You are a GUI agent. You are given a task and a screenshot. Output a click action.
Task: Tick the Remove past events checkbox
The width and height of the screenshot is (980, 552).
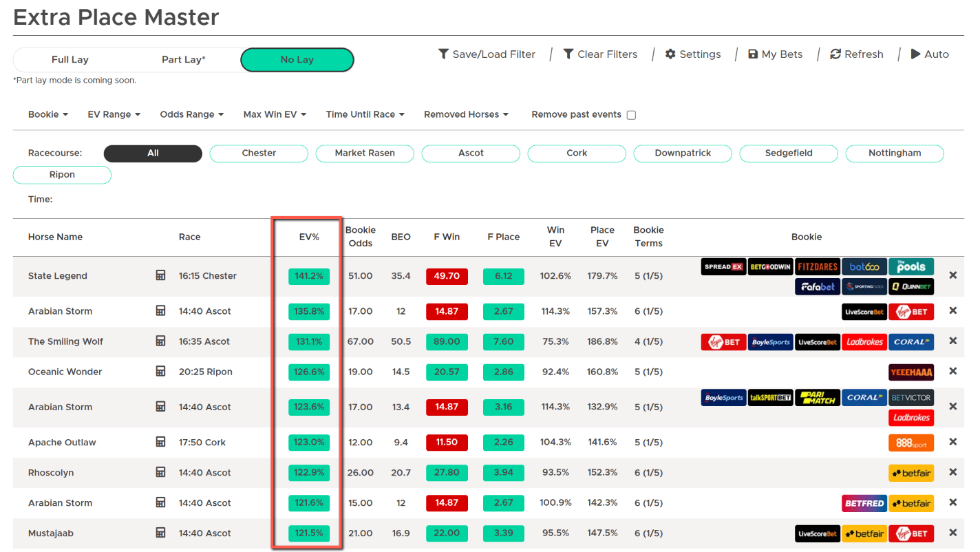[631, 115]
